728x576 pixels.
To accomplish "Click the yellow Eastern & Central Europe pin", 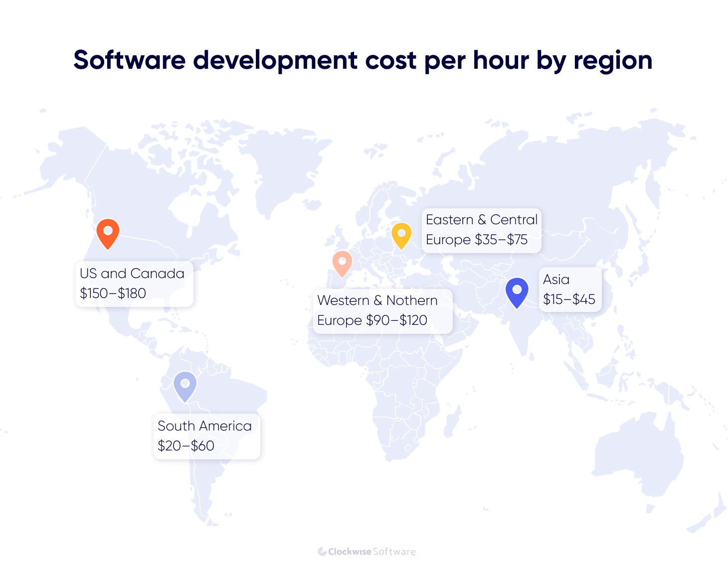I will coord(401,235).
